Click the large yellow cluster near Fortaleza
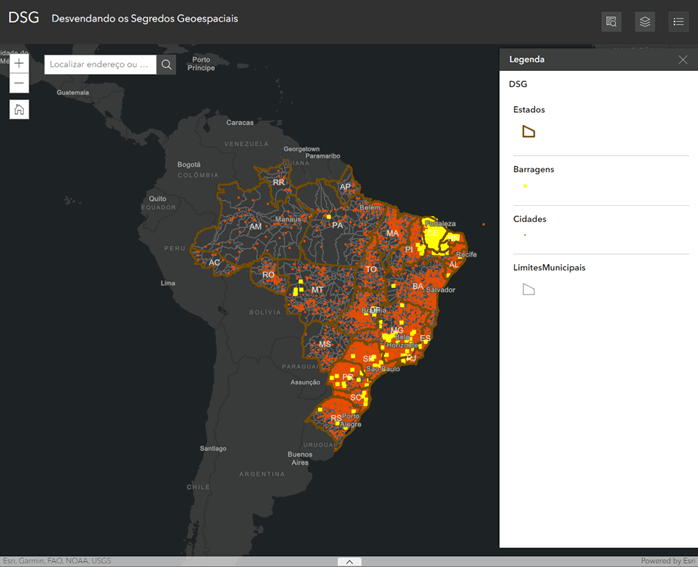Screen dimensions: 698x567 point(438,238)
